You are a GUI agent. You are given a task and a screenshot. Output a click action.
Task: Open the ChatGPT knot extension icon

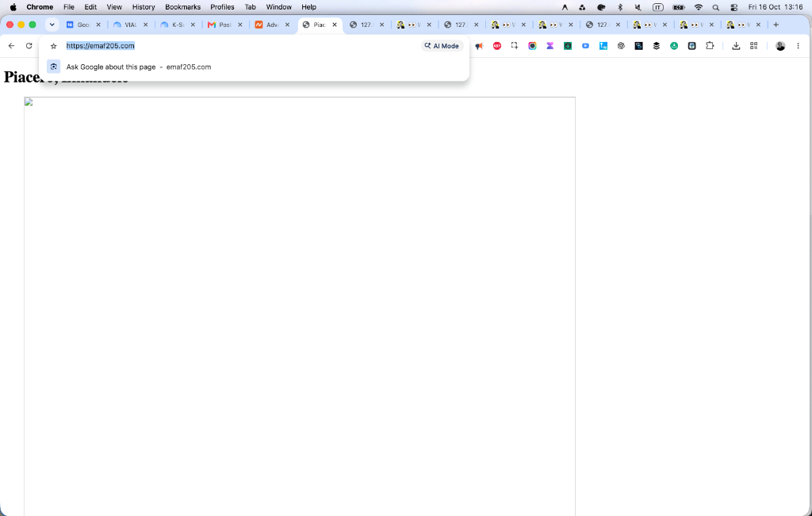pos(621,45)
